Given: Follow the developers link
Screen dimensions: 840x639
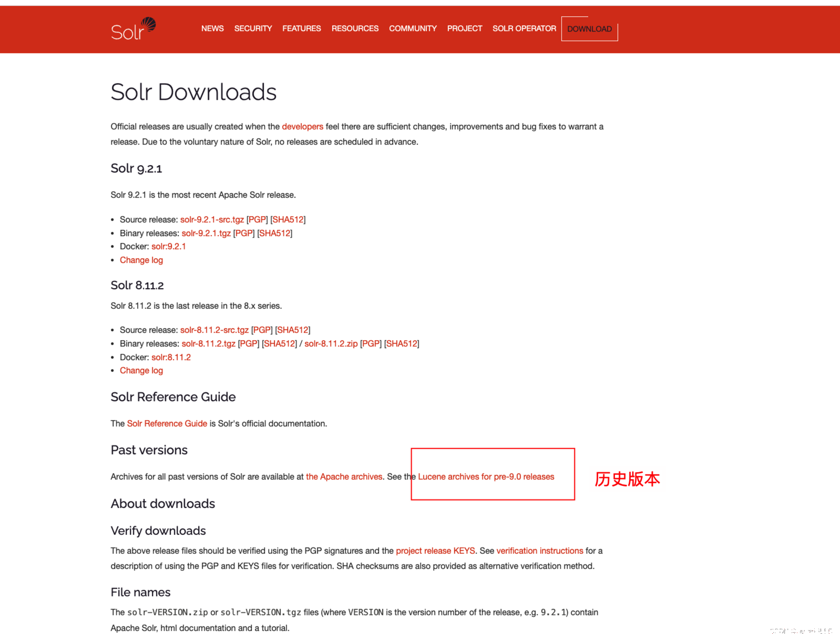Looking at the screenshot, I should (x=302, y=126).
